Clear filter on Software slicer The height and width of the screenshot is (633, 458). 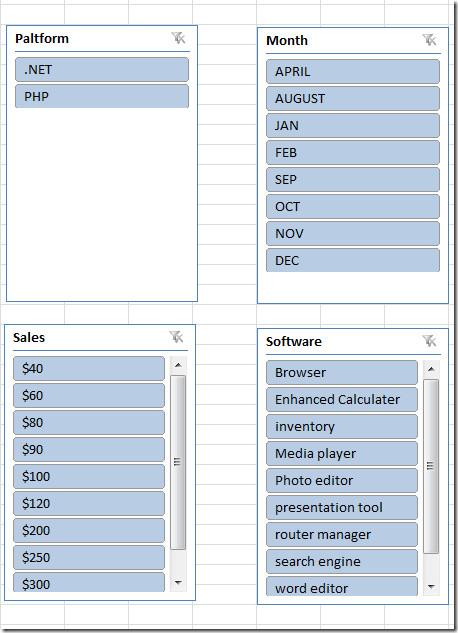click(429, 341)
